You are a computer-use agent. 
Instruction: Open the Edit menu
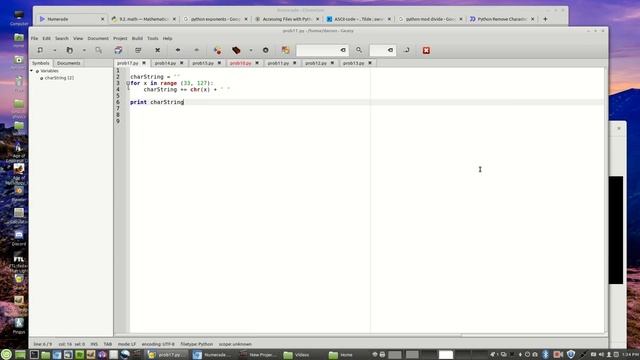[x=47, y=38]
